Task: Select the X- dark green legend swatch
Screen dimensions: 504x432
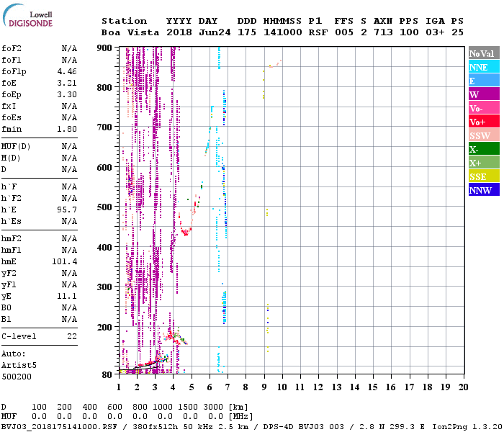Action: [484, 149]
